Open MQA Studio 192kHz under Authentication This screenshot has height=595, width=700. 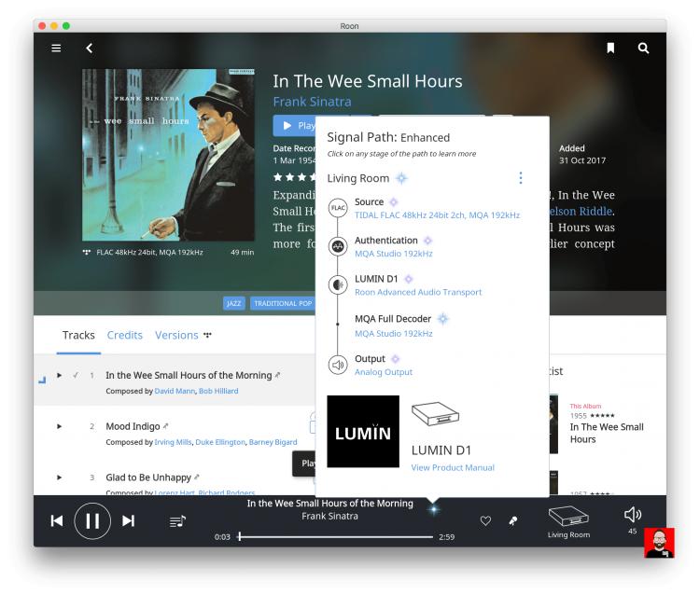pos(393,254)
